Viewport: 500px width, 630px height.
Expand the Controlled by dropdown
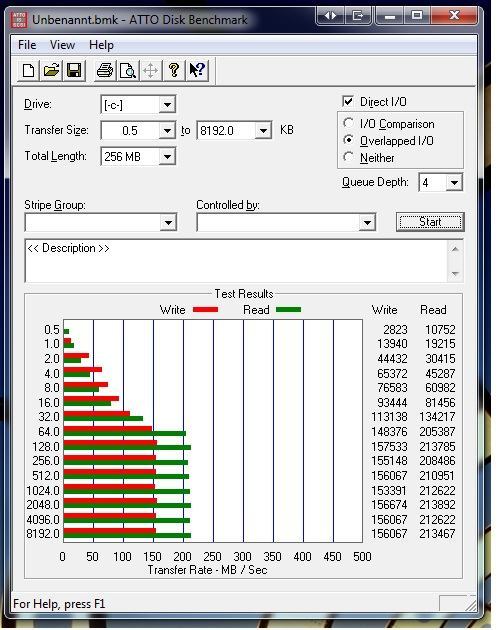367,222
